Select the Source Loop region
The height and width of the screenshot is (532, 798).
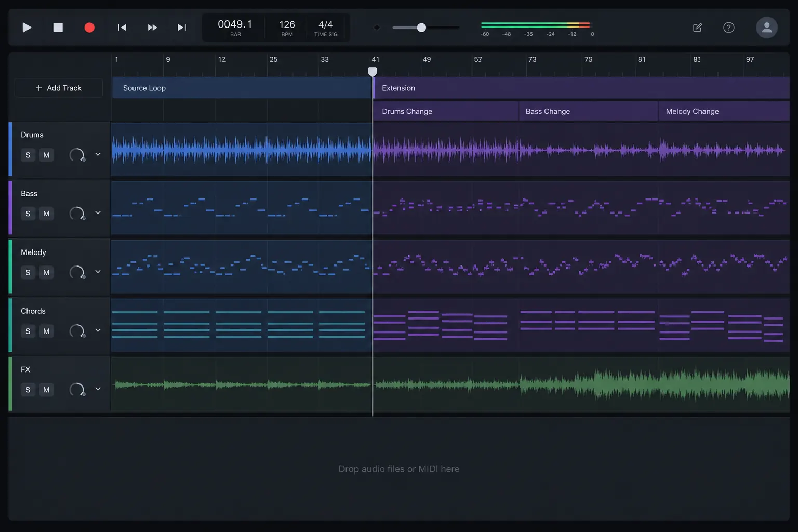click(x=242, y=88)
